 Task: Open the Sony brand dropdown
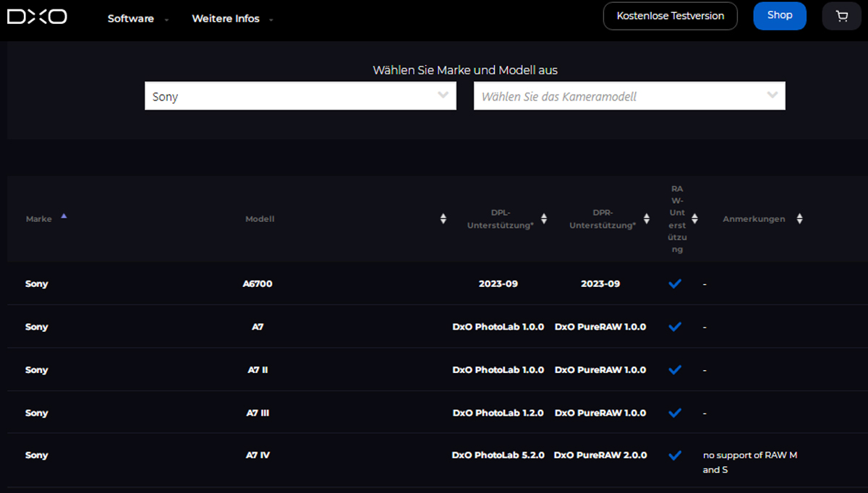point(300,96)
